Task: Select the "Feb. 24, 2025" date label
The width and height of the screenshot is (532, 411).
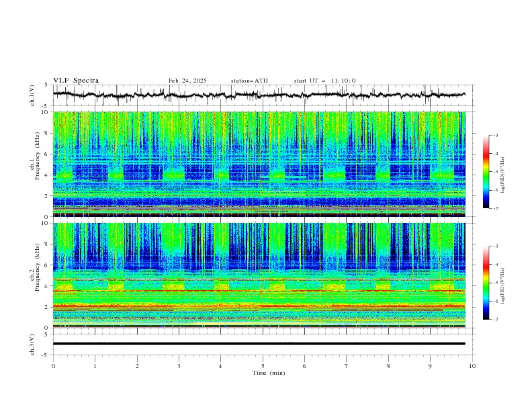Action: pos(187,81)
